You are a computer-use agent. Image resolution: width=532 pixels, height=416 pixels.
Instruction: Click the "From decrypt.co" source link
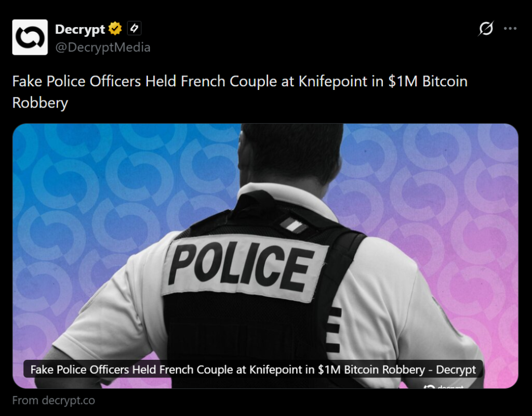click(54, 400)
